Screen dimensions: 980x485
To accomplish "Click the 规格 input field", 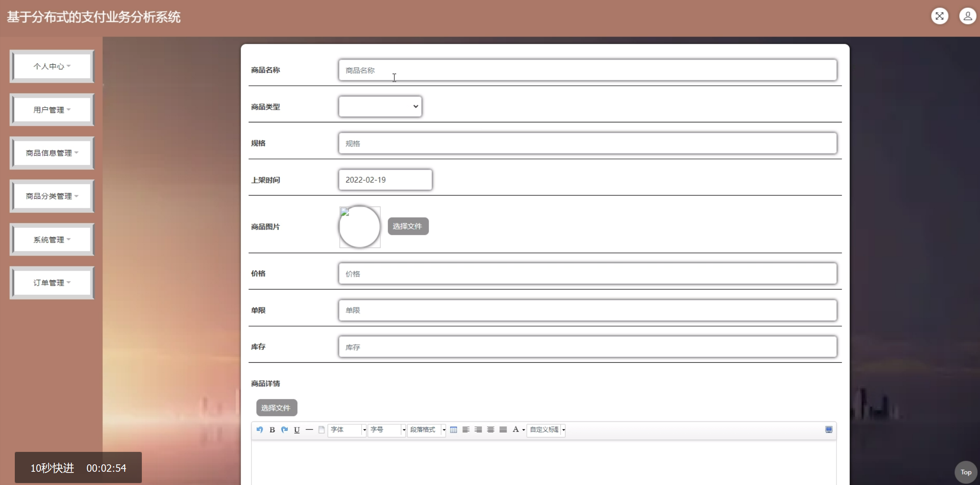I will (588, 143).
